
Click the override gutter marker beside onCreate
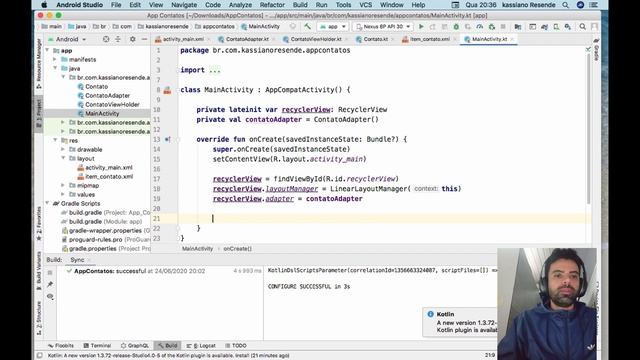tap(167, 139)
